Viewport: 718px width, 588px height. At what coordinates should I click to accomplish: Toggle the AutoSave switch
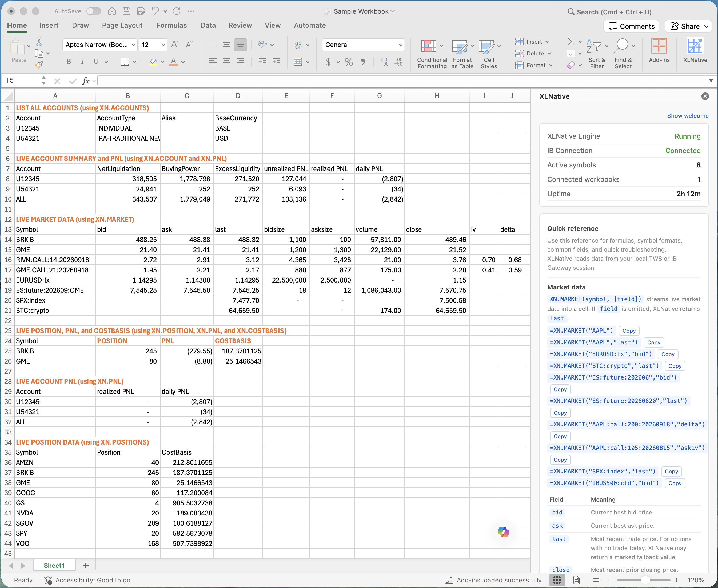pos(94,11)
